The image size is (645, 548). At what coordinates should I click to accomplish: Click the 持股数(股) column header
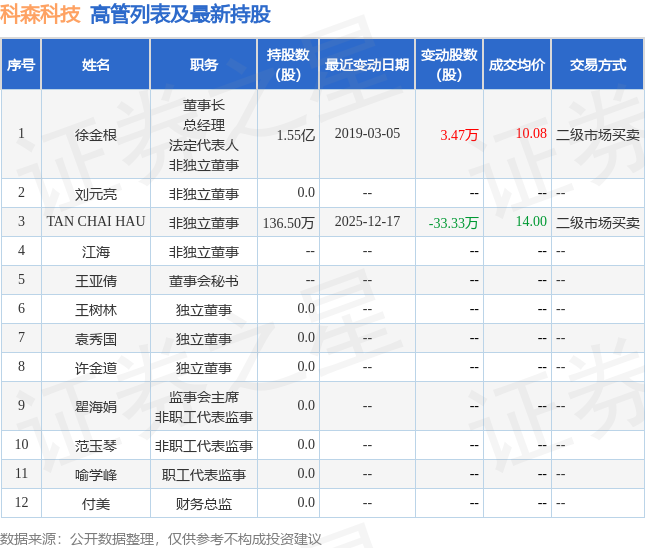pos(288,65)
